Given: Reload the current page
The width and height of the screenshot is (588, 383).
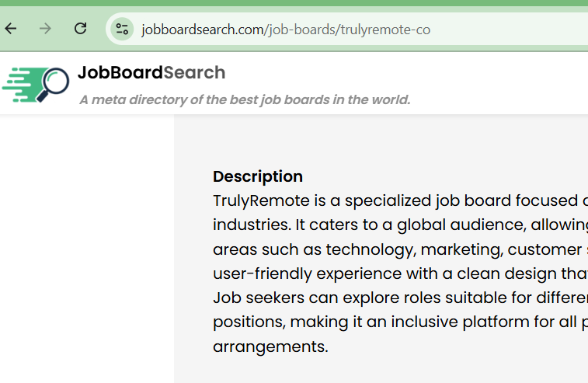Looking at the screenshot, I should pyautogui.click(x=80, y=30).
